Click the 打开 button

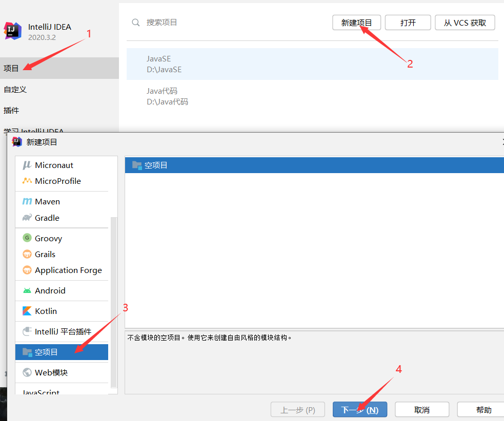(408, 23)
